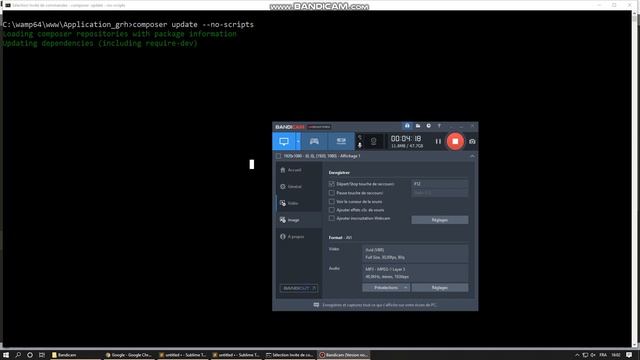Switch to Google Chrome taskbar item

click(x=128, y=355)
